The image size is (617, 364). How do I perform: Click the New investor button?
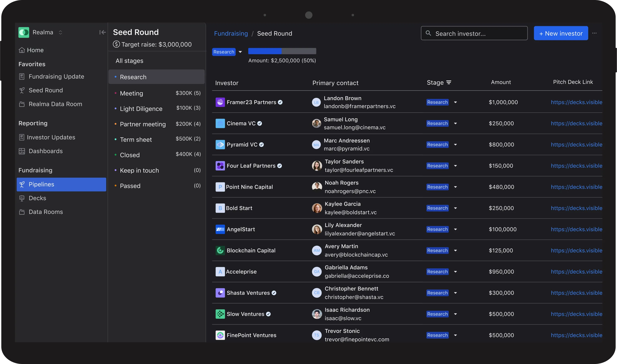tap(560, 33)
